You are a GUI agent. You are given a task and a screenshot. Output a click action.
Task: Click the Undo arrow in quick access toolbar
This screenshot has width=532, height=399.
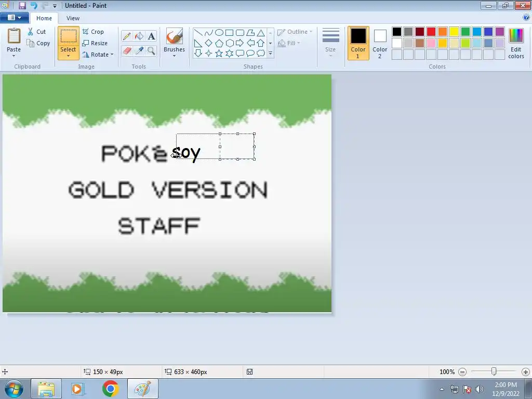tap(34, 5)
